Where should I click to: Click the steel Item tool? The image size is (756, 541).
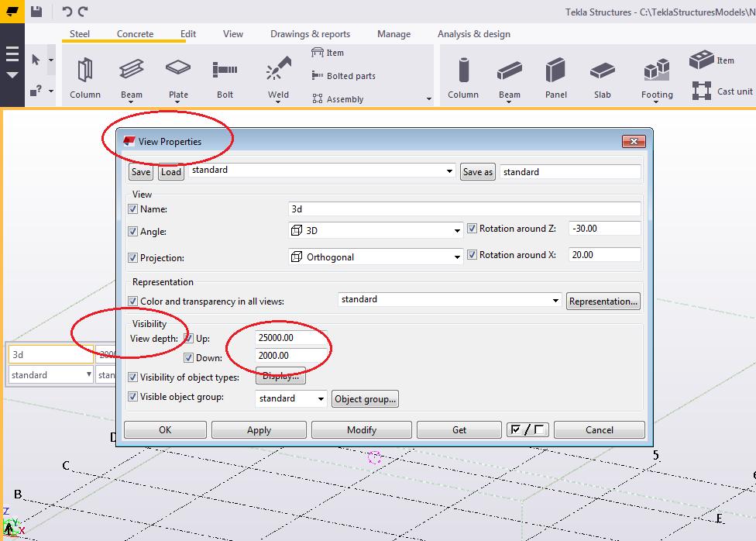[328, 53]
